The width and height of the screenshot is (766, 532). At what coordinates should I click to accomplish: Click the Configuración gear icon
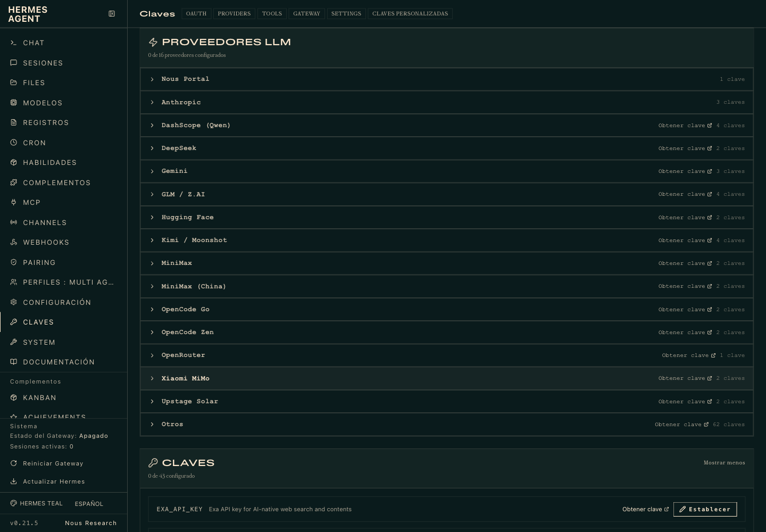coord(14,302)
